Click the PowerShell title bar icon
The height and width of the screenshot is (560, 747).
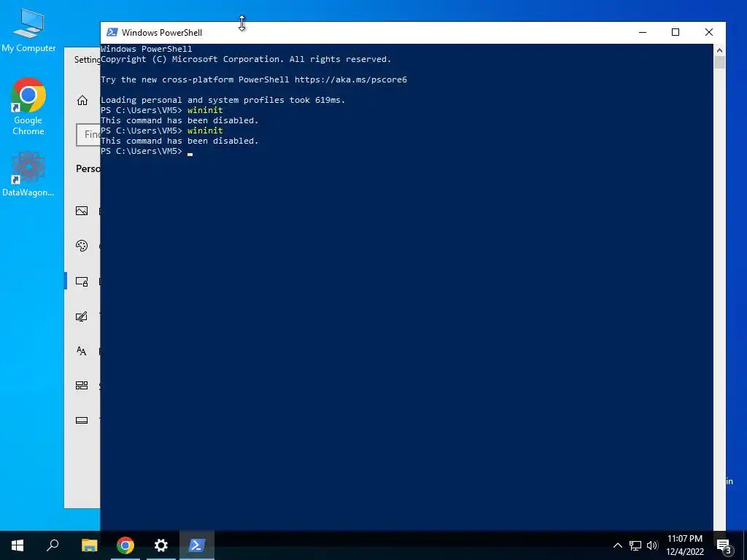112,32
